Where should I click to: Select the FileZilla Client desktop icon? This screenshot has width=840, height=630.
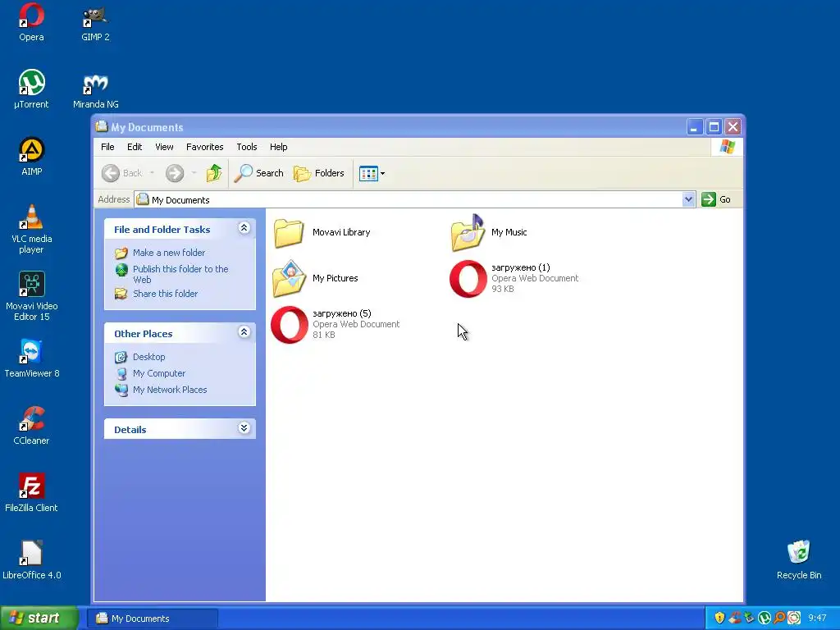(31, 493)
